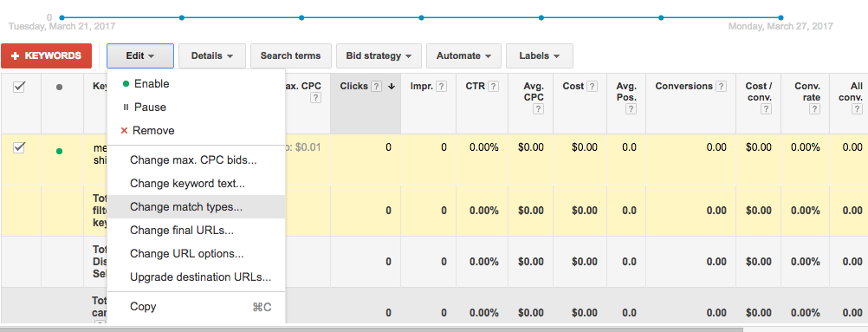Open the Automate dropdown
This screenshot has height=332, width=868.
[464, 56]
